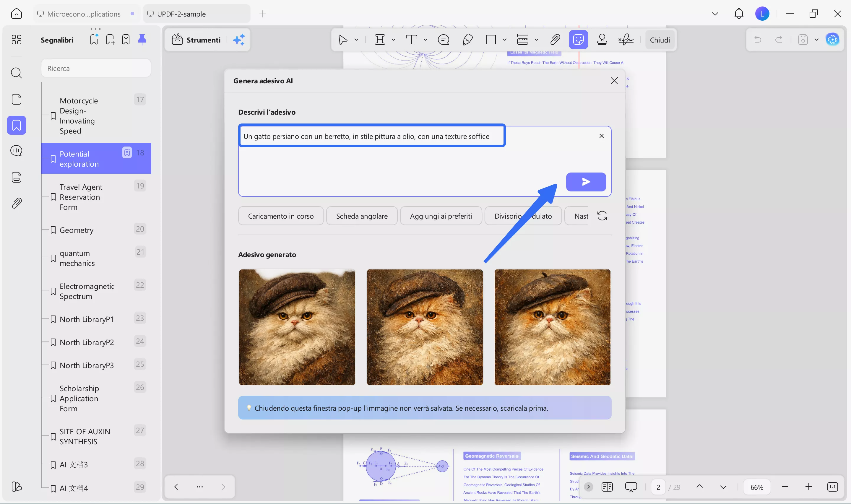Open the save options dropdown arrow

[817, 40]
